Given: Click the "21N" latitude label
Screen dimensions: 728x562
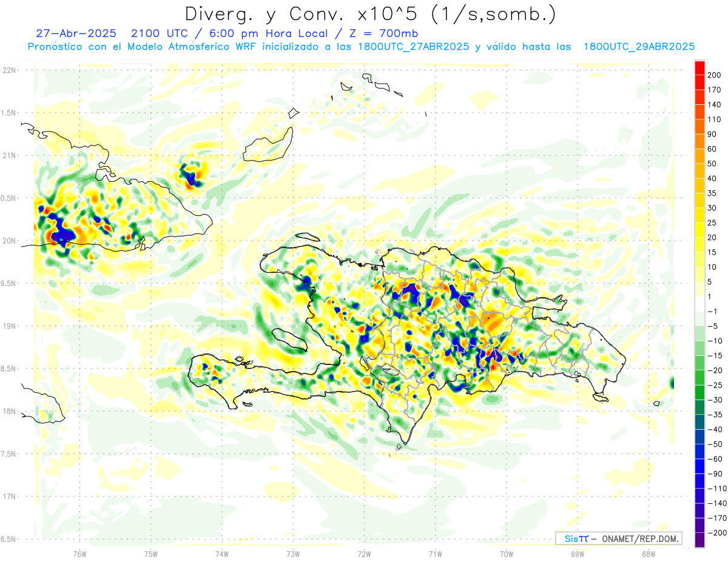Looking at the screenshot, I should pyautogui.click(x=9, y=155).
